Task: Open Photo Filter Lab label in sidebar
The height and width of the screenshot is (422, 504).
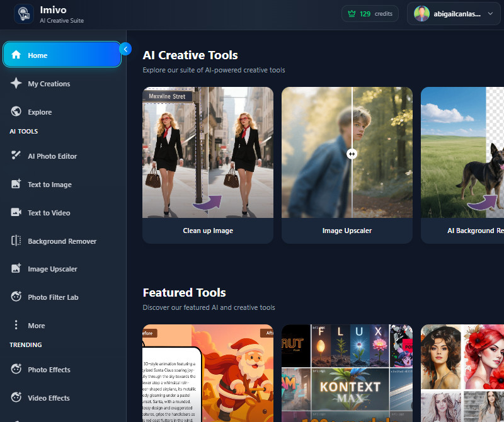Action: click(x=53, y=297)
